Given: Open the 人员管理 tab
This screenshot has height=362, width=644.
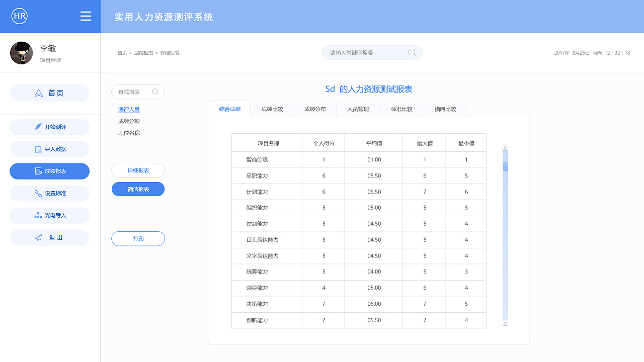Looking at the screenshot, I should pyautogui.click(x=358, y=109).
